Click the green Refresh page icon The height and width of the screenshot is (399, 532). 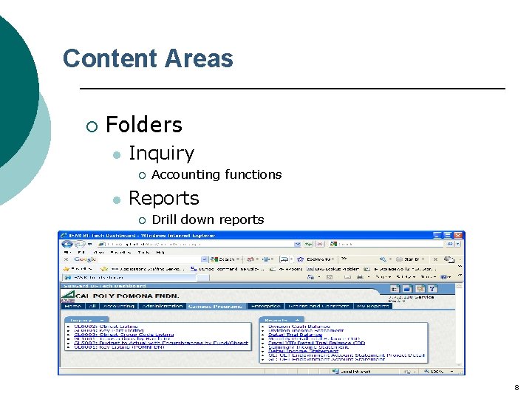[308, 244]
